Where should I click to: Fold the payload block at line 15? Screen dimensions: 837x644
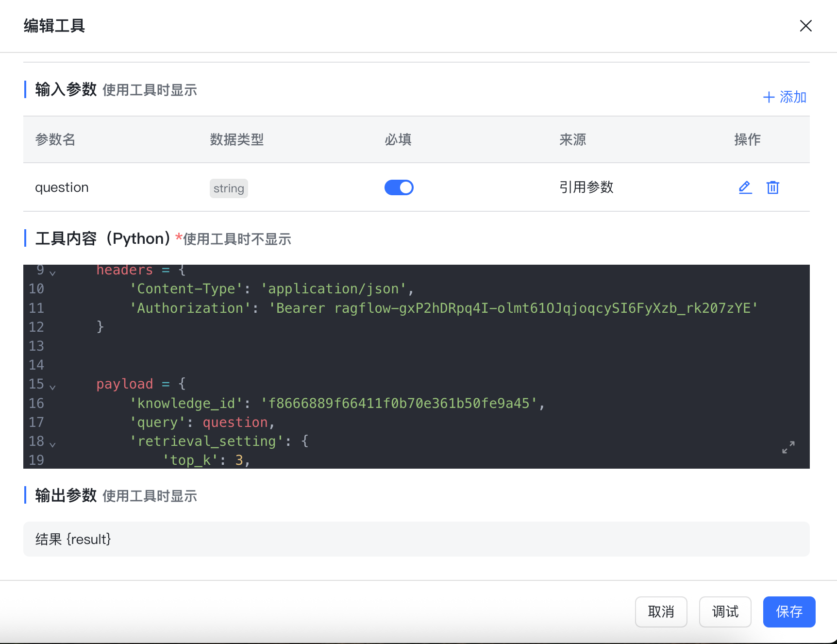(52, 387)
